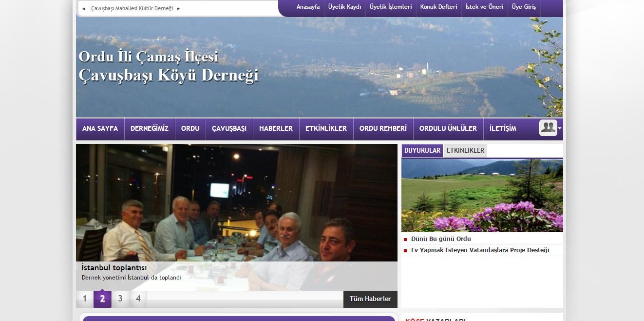Screen dimensions: 644x321
Task: Open the Dünü Bu günü Ordu announcement
Action: (x=441, y=239)
